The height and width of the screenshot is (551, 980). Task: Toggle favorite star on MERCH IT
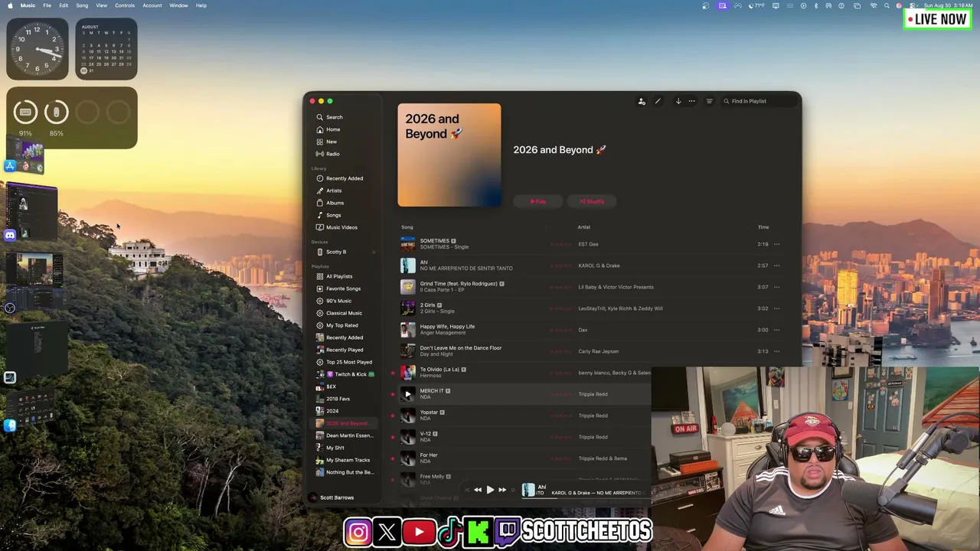tap(393, 394)
